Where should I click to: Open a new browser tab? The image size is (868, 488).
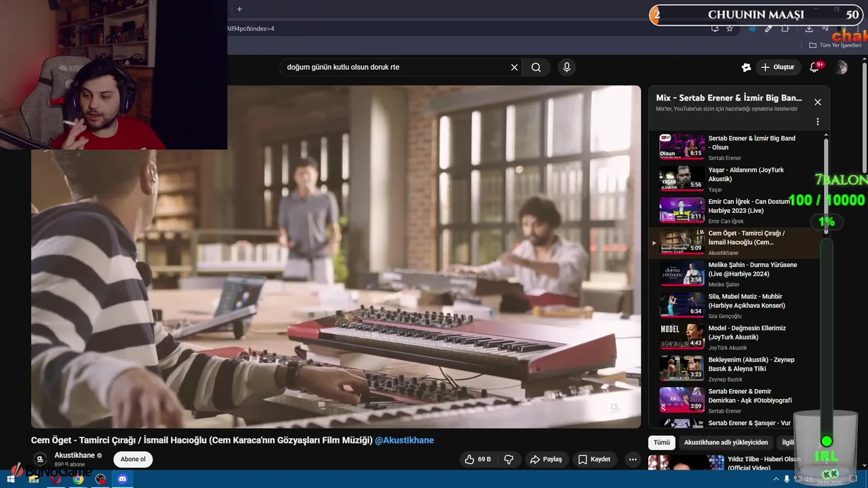(239, 9)
